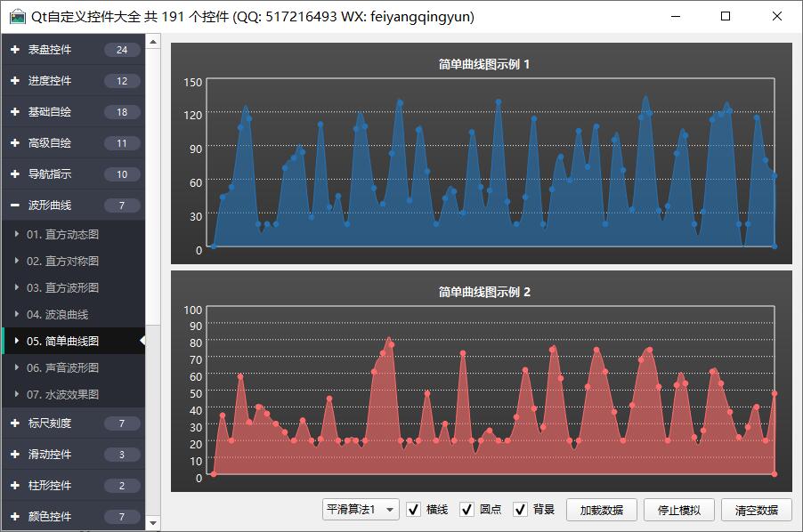Expand the 表盘控件 category plus icon

pyautogui.click(x=14, y=50)
